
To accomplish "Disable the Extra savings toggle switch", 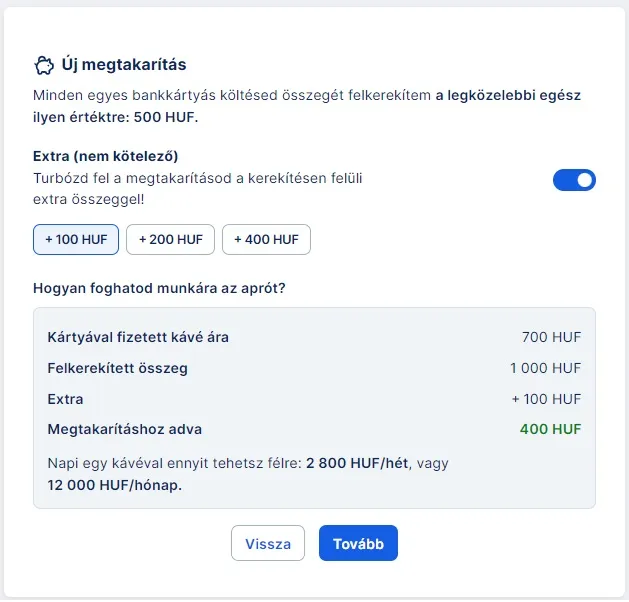I will 574,180.
